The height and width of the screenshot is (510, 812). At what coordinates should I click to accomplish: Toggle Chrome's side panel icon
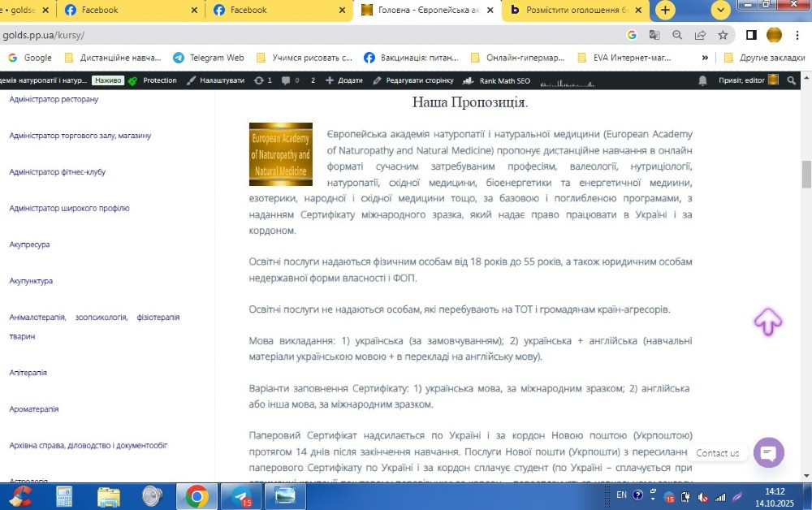(751, 35)
